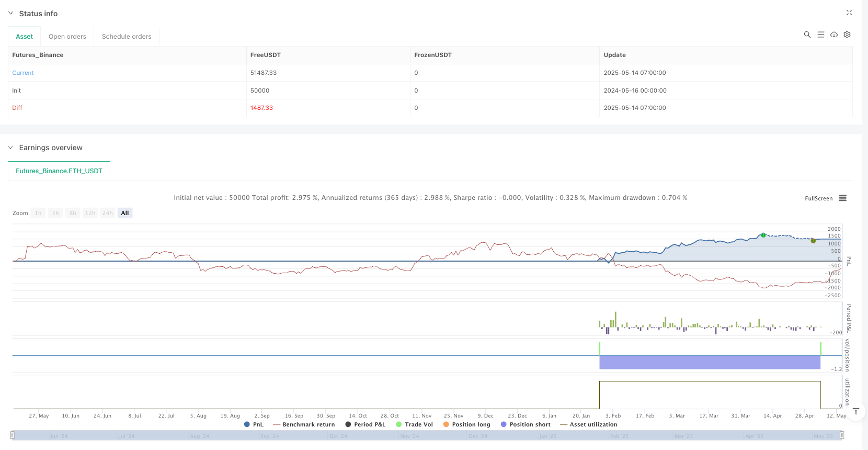868x450 pixels.
Task: Click the expand panel icon in Status info
Action: point(849,13)
